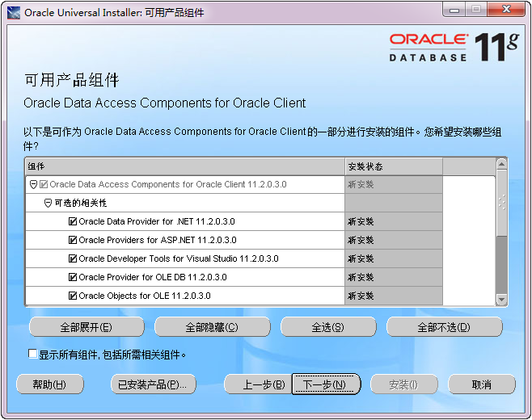This screenshot has height=420, width=532.
Task: Toggle Oracle Developer Tools for Visual Studio checkbox
Action: 73,259
